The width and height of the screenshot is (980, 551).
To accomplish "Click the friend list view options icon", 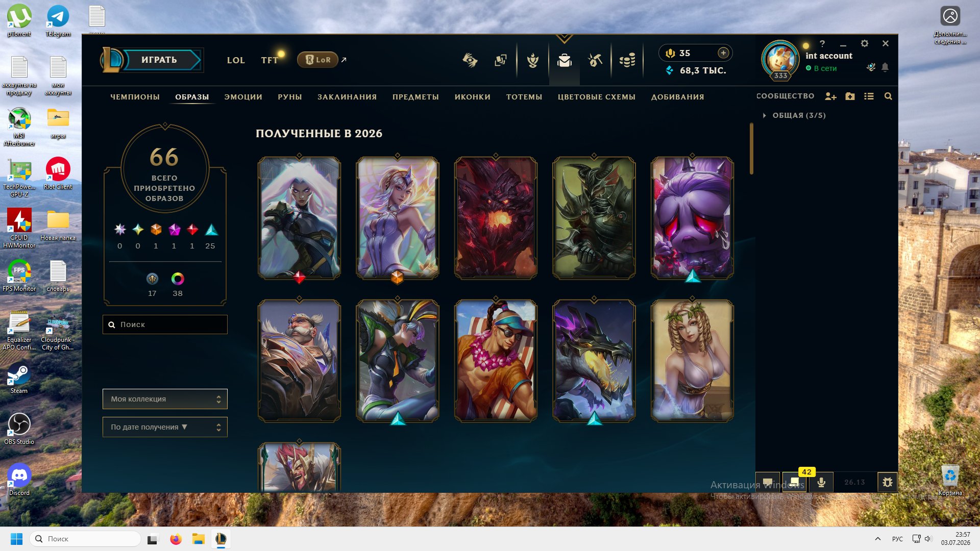I will [869, 96].
